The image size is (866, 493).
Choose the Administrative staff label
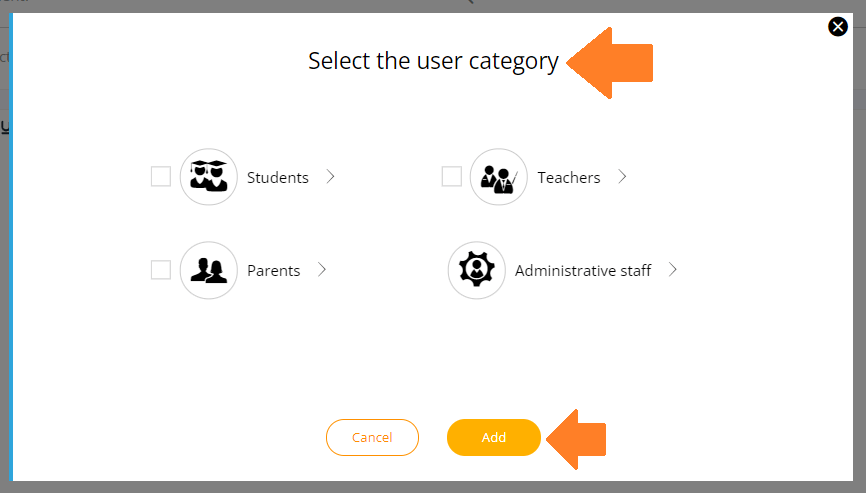pos(583,271)
